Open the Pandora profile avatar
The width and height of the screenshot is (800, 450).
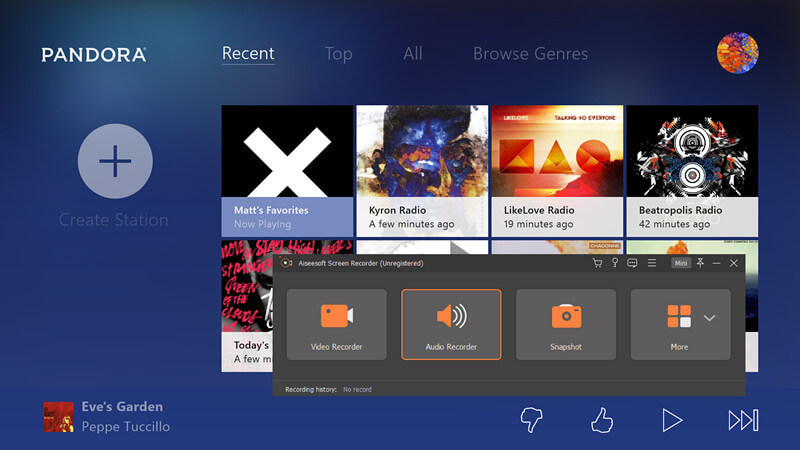pyautogui.click(x=738, y=53)
